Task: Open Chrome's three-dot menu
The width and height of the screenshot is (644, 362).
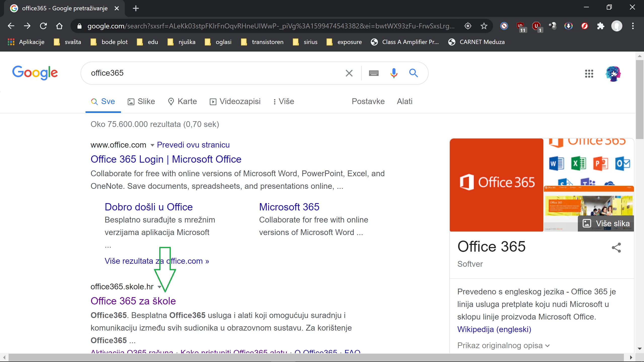Action: tap(633, 26)
